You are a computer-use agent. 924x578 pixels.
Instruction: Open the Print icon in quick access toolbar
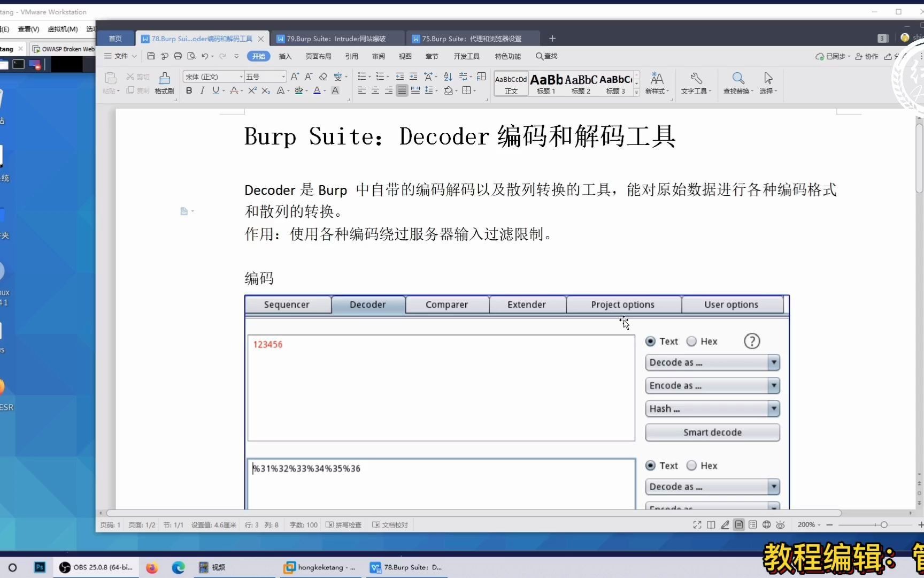[178, 56]
